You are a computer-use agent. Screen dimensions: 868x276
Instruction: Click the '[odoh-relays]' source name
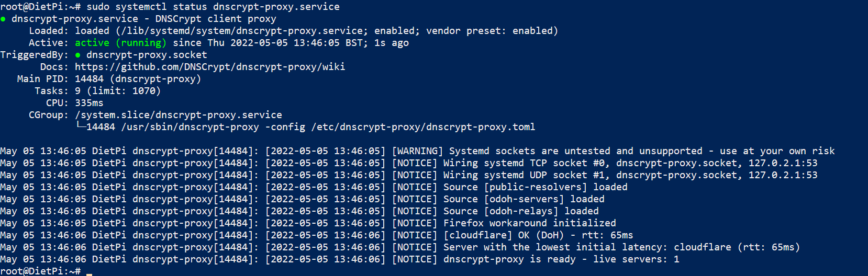(521, 211)
